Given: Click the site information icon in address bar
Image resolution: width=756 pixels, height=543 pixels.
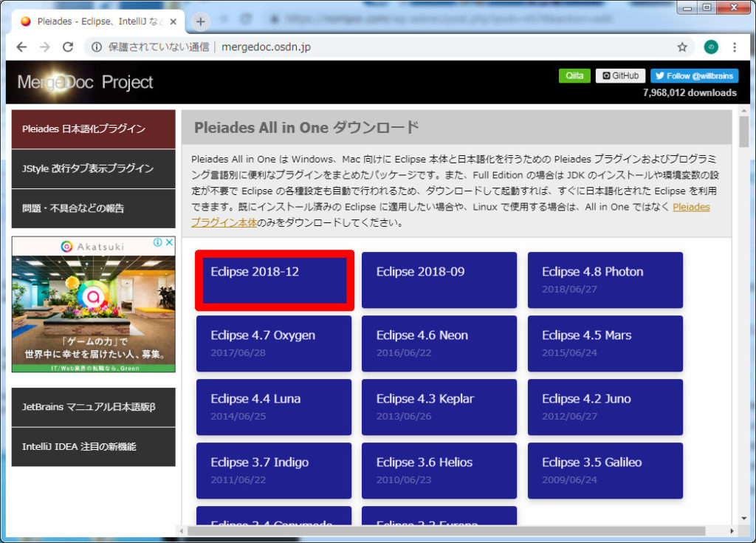Looking at the screenshot, I should coord(97,46).
